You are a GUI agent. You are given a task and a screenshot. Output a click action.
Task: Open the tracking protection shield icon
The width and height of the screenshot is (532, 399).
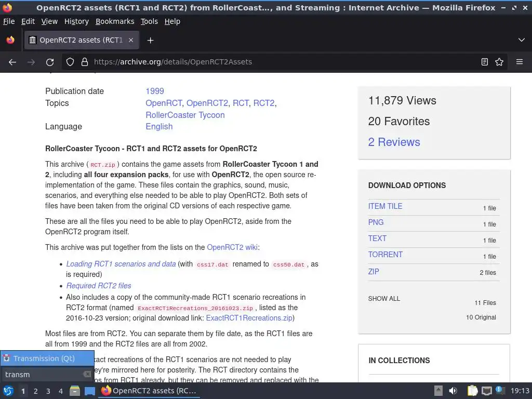click(70, 62)
